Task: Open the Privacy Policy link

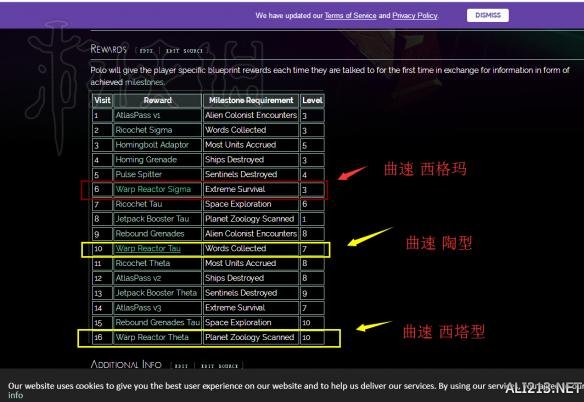Action: tap(415, 16)
